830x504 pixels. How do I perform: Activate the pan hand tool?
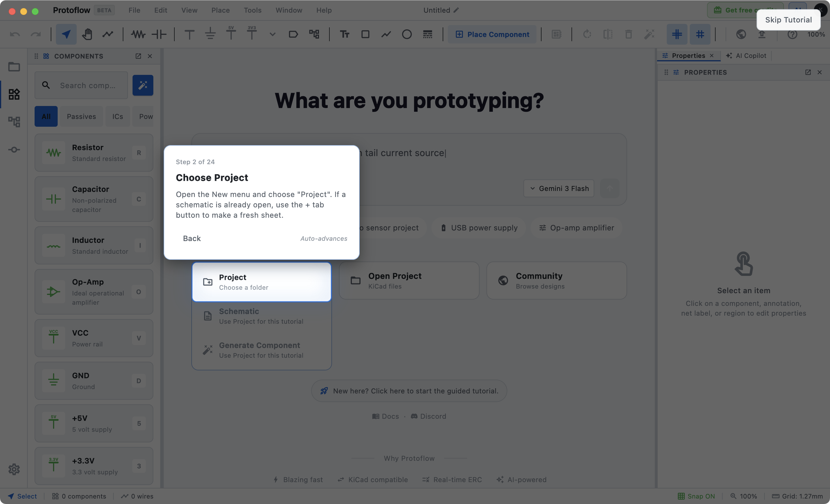coord(87,34)
